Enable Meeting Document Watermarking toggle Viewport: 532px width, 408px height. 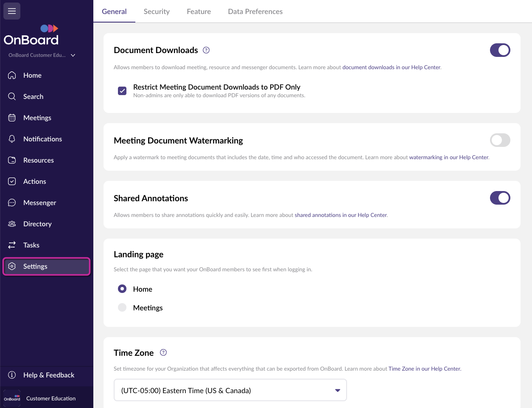coord(500,140)
